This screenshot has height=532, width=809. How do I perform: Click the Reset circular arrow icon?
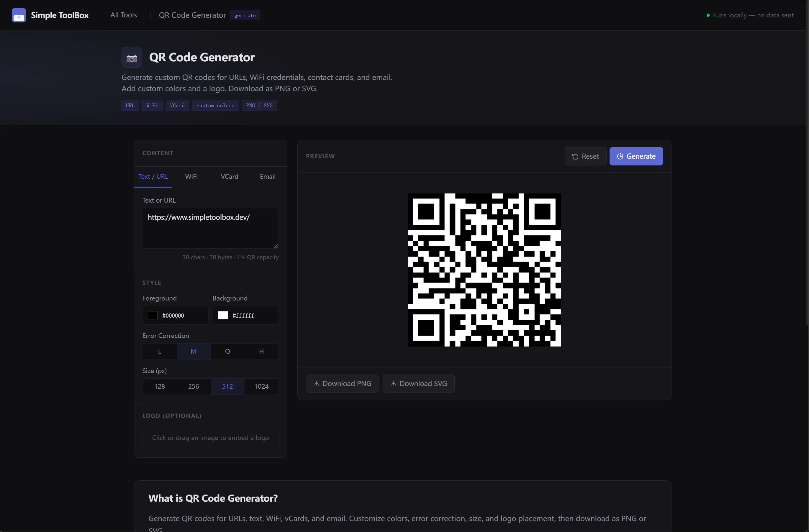(575, 157)
